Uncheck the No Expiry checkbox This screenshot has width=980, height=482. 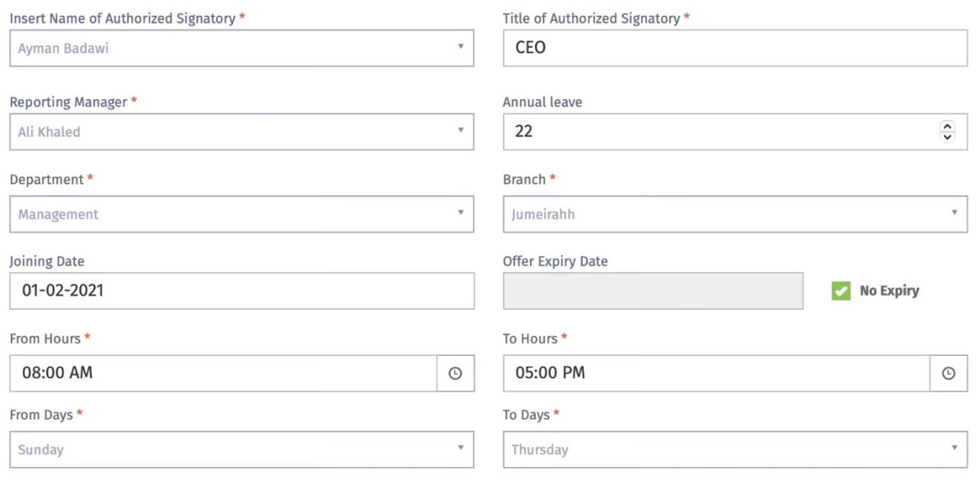[841, 291]
